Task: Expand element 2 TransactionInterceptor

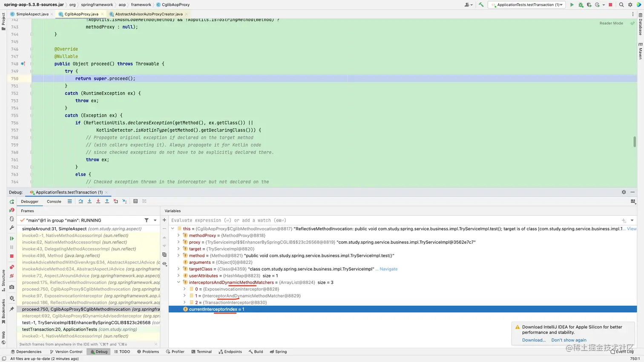Action: tap(184, 302)
